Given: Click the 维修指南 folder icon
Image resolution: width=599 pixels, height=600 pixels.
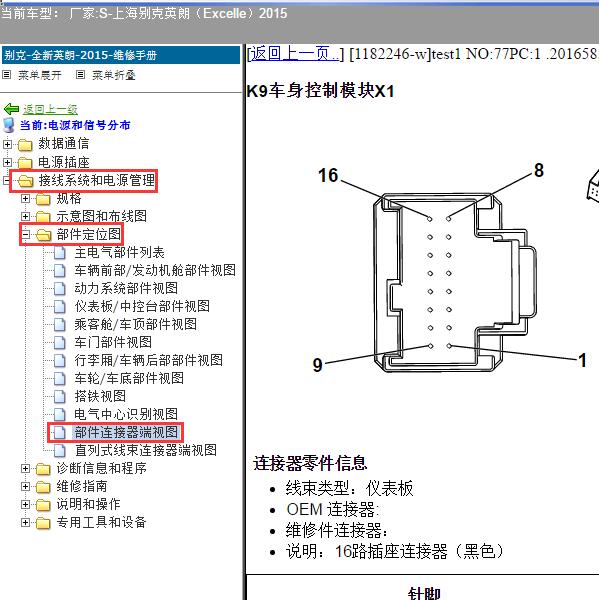Looking at the screenshot, I should pyautogui.click(x=43, y=487).
